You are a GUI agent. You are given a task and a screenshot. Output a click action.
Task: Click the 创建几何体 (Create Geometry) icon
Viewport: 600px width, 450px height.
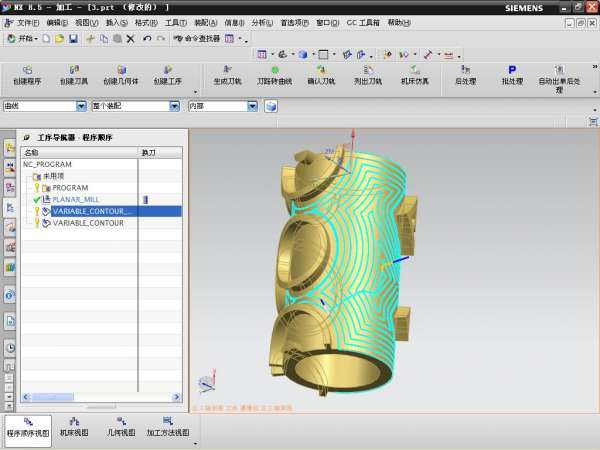click(x=121, y=75)
